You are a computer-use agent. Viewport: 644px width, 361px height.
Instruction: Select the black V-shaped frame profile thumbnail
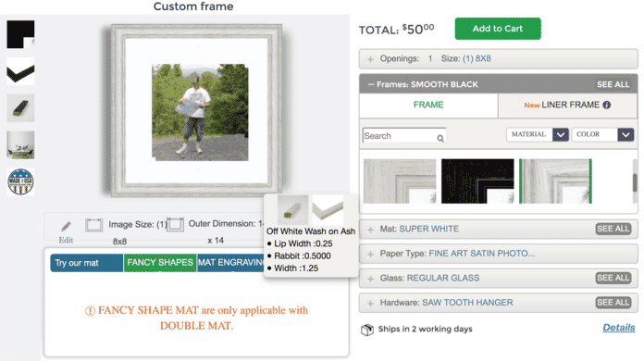(20, 71)
